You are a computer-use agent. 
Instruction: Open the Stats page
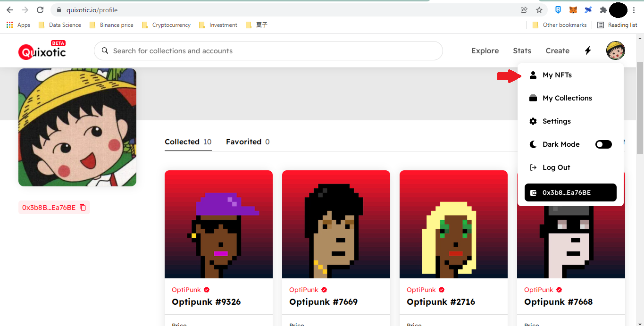coord(522,50)
